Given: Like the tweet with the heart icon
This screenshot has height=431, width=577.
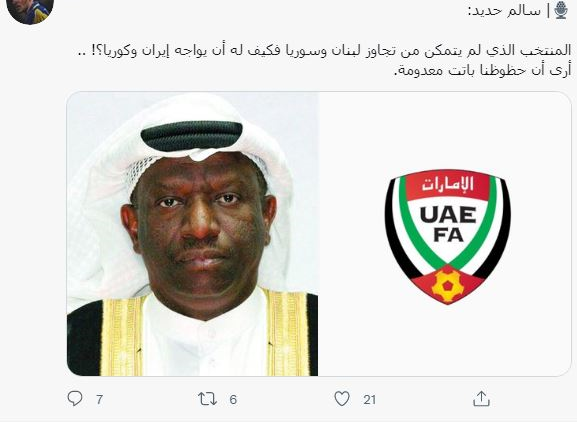Looking at the screenshot, I should tap(342, 399).
